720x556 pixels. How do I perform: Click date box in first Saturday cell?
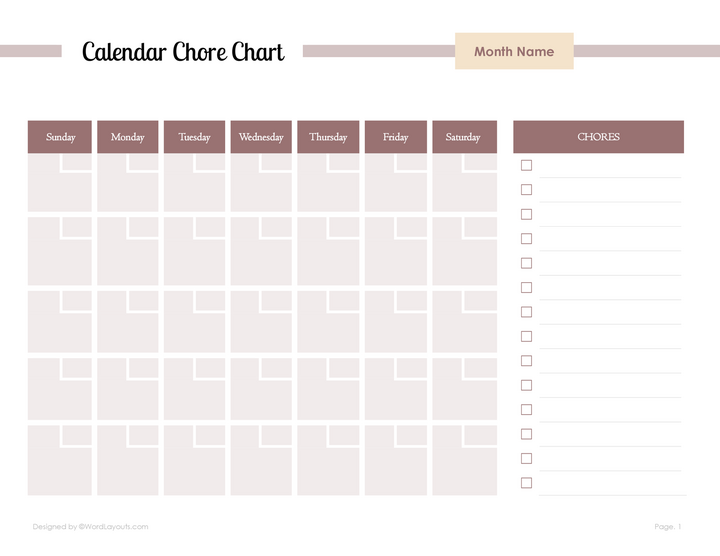click(x=480, y=162)
